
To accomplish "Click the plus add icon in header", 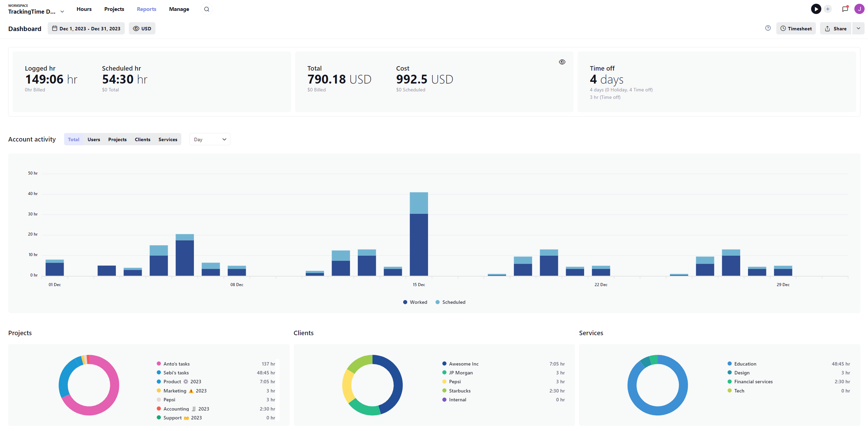I will (x=828, y=9).
